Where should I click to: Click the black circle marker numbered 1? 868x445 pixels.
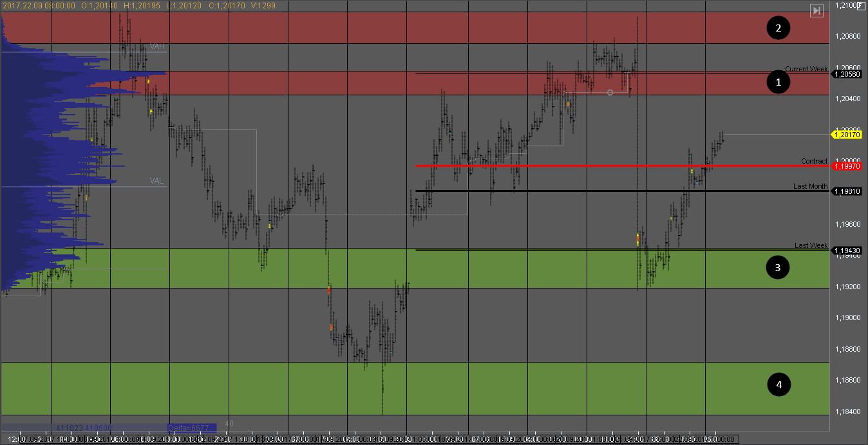pyautogui.click(x=778, y=82)
